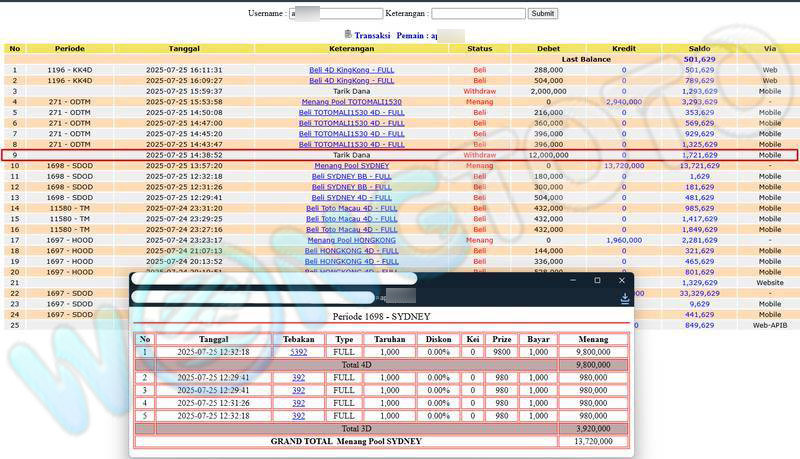Maximize the Periode 1698 popup window
This screenshot has width=800, height=459.
point(597,280)
